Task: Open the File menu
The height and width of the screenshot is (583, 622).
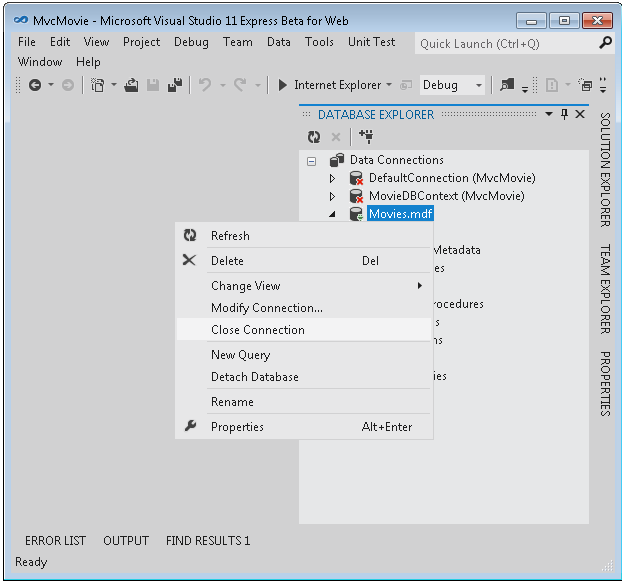Action: (x=27, y=42)
